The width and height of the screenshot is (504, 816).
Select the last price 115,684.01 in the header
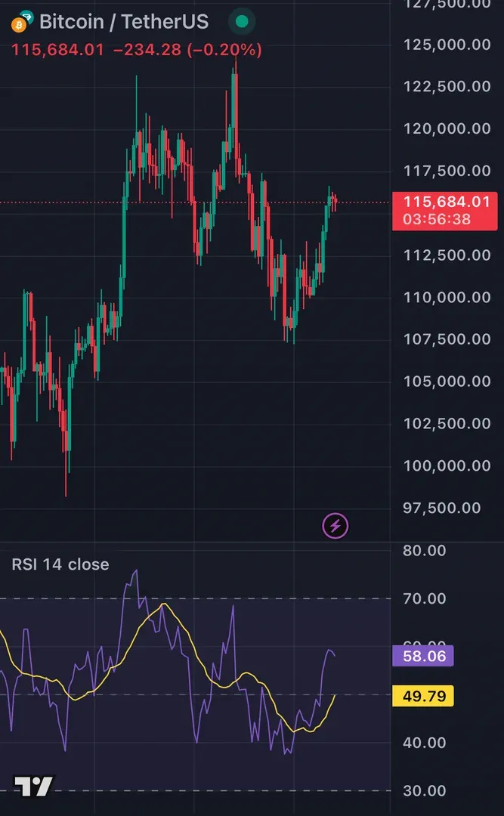point(57,50)
